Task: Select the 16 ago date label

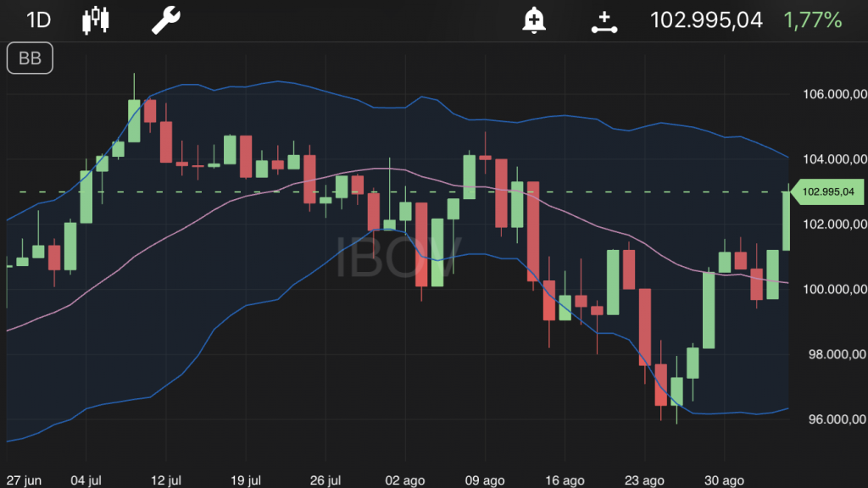Action: [x=565, y=480]
